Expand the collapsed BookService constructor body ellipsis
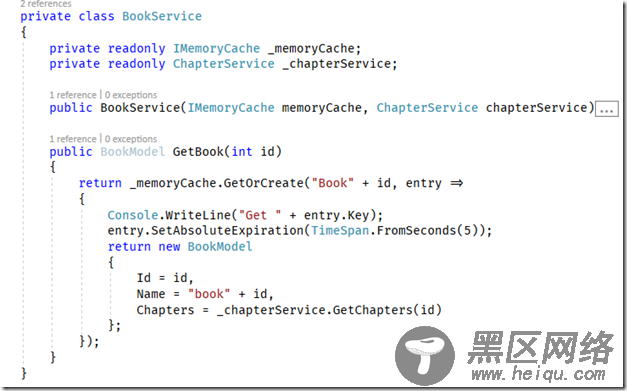This screenshot has height=391, width=627. pyautogui.click(x=607, y=109)
